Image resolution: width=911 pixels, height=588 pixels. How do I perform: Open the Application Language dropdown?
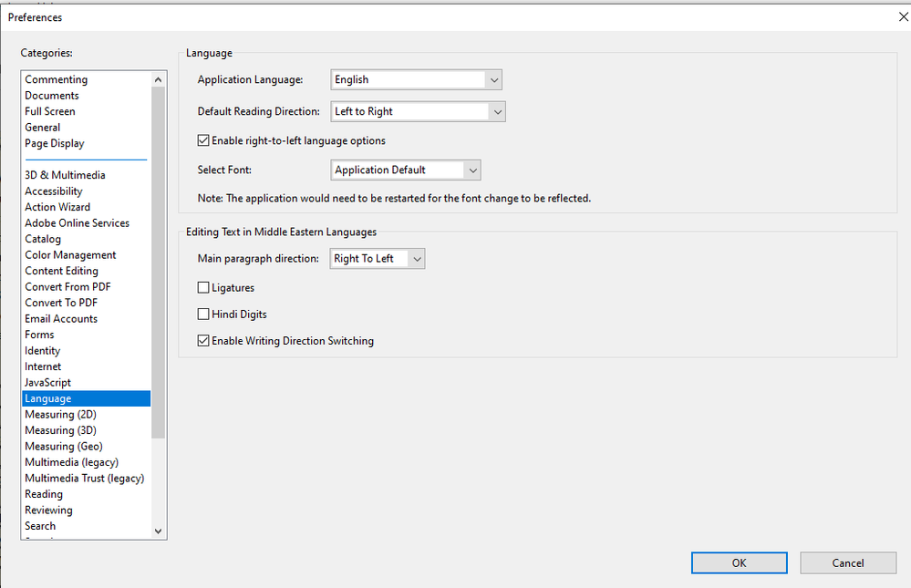[x=416, y=80]
